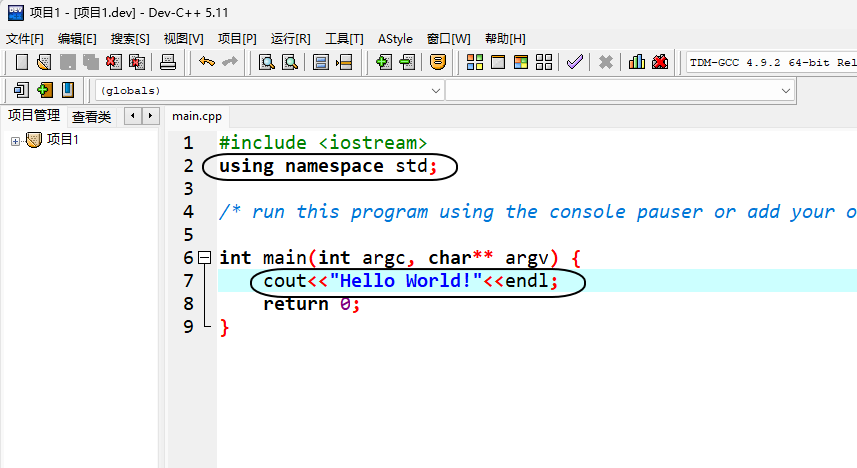Close the current file icon
The height and width of the screenshot is (468, 857).
tap(114, 62)
